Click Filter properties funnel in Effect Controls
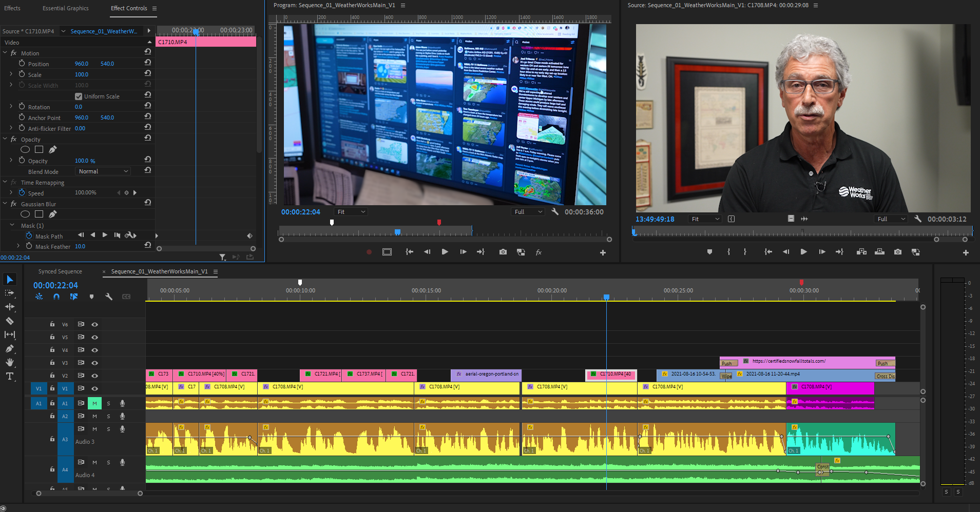Screen dimensions: 980x512 click(x=222, y=257)
